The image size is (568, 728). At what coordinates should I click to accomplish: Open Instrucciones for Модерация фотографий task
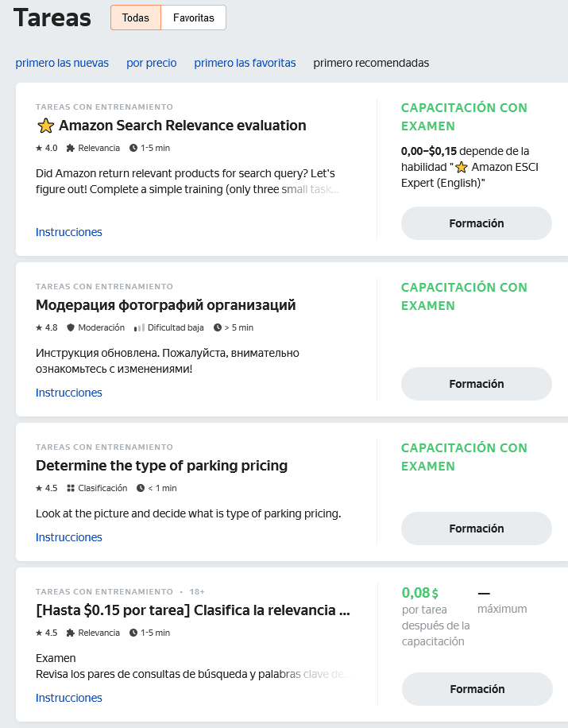tap(69, 393)
